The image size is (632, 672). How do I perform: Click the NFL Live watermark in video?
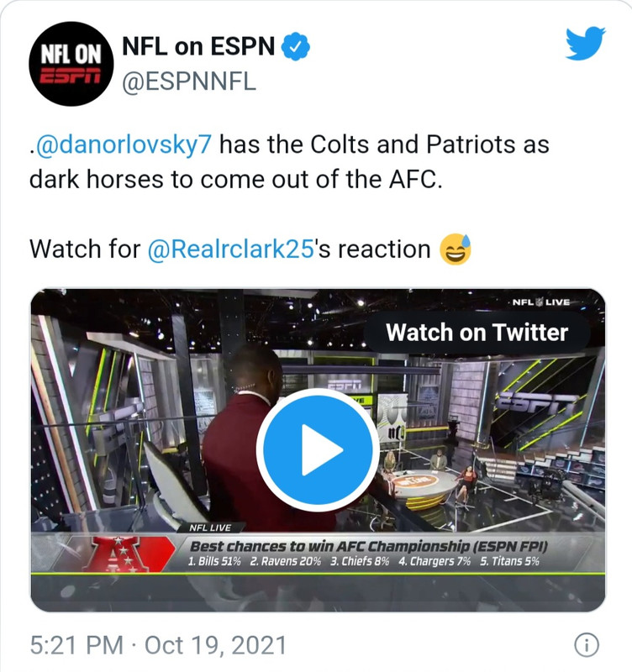click(x=541, y=302)
